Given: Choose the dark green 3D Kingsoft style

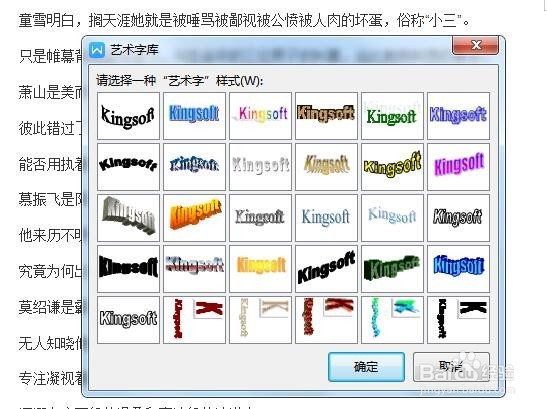Looking at the screenshot, I should tap(392, 268).
